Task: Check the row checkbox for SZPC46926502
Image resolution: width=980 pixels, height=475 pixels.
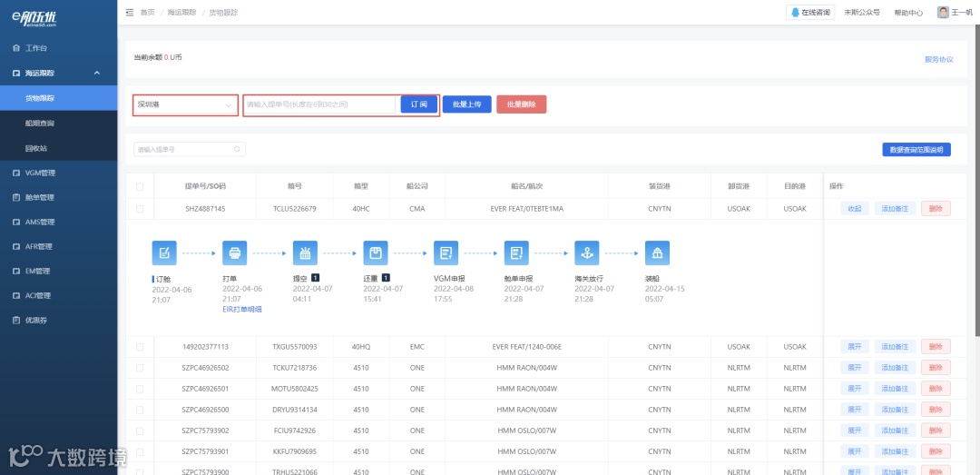Action: (140, 368)
